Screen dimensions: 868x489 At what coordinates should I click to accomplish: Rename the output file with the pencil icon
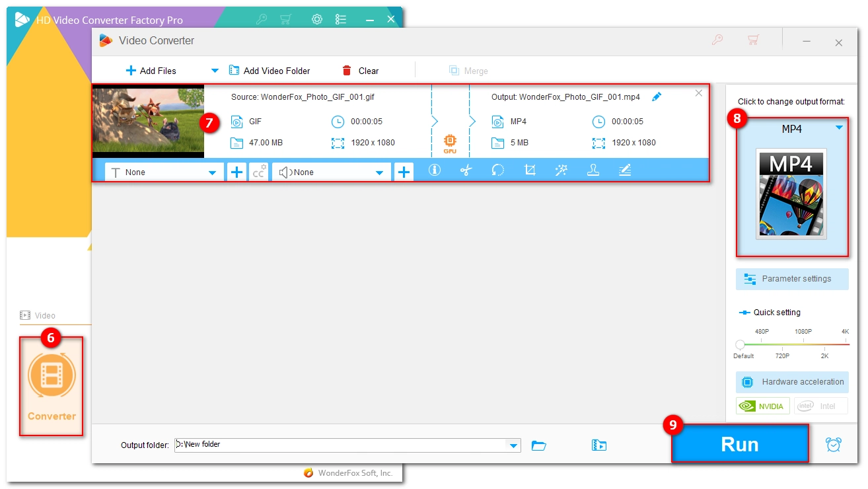(x=656, y=97)
